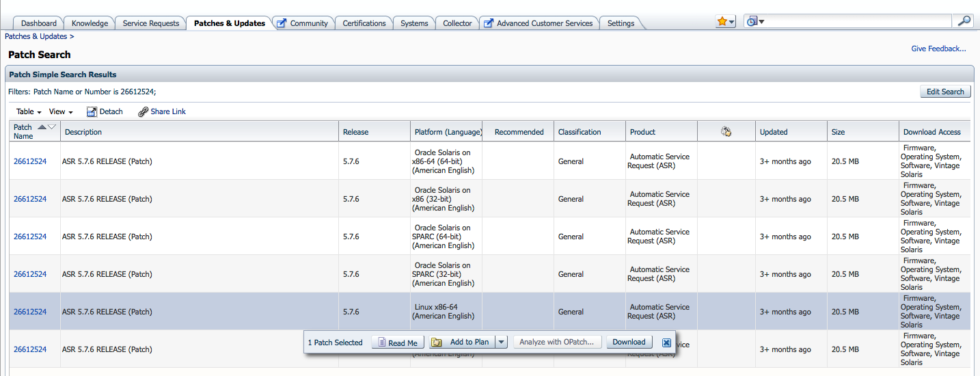Open the recent searches clock icon
Image resolution: width=980 pixels, height=376 pixels.
point(754,22)
